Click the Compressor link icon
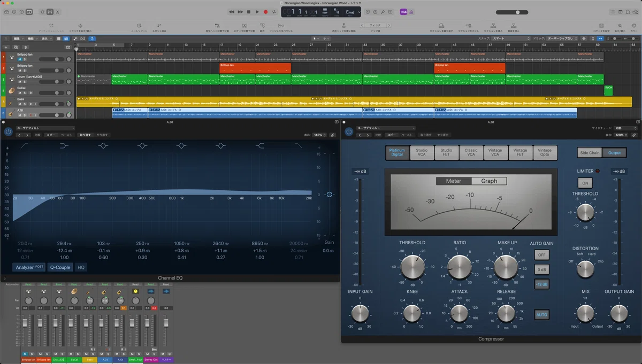The image size is (642, 364). (634, 135)
